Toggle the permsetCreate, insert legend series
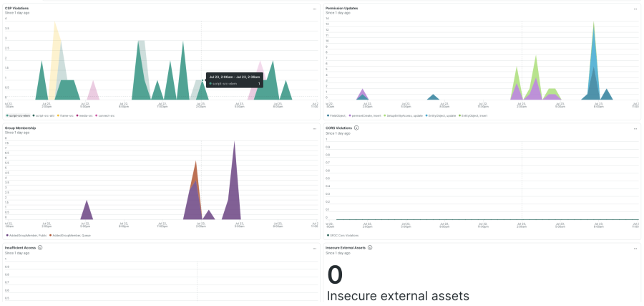 [365, 115]
